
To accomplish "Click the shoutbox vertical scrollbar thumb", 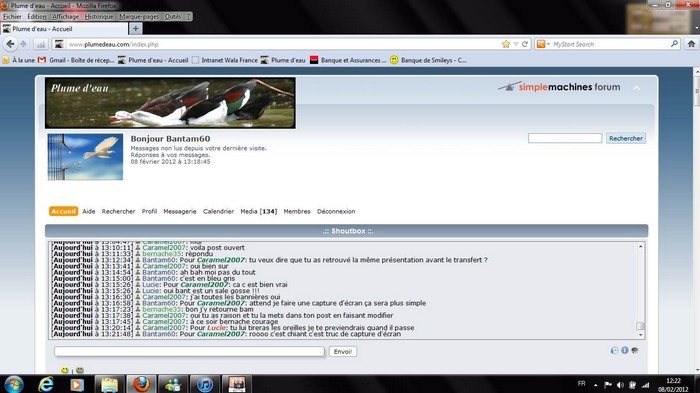I will [640, 326].
